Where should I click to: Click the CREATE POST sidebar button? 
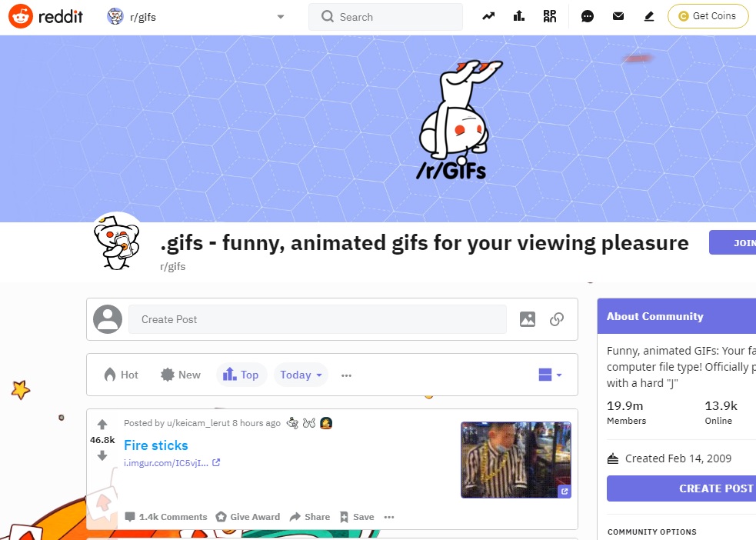pos(681,488)
